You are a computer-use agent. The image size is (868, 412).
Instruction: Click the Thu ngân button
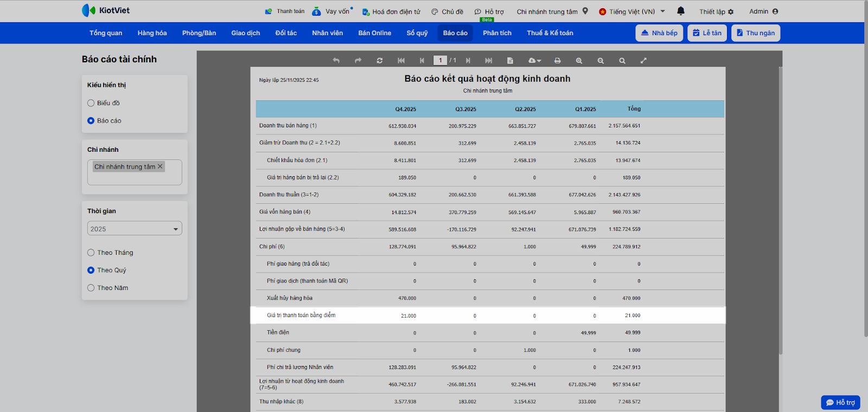tap(755, 33)
